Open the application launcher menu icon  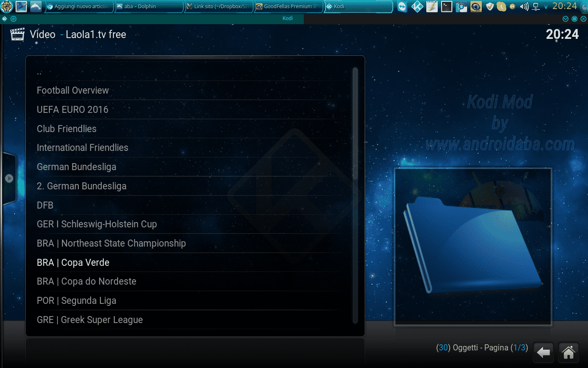click(x=7, y=7)
